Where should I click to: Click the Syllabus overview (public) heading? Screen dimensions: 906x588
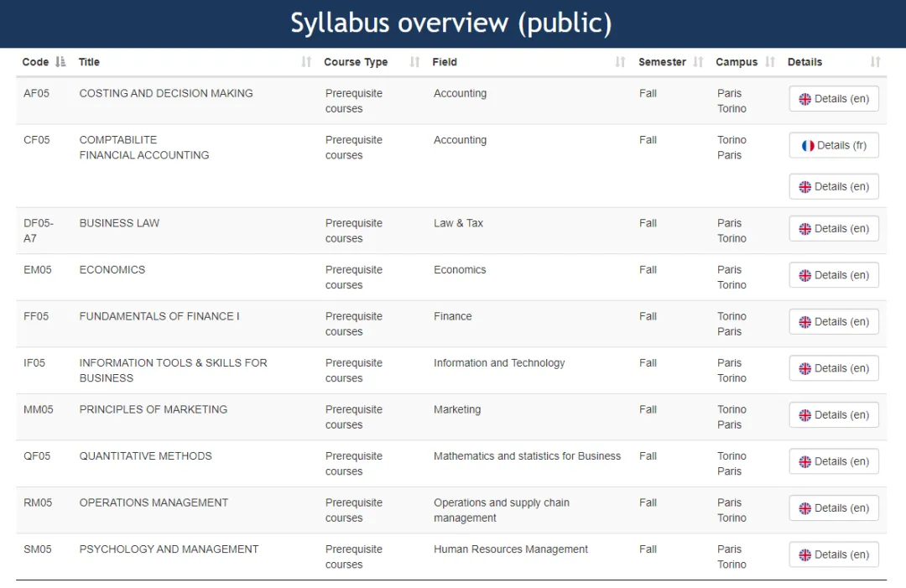[451, 23]
